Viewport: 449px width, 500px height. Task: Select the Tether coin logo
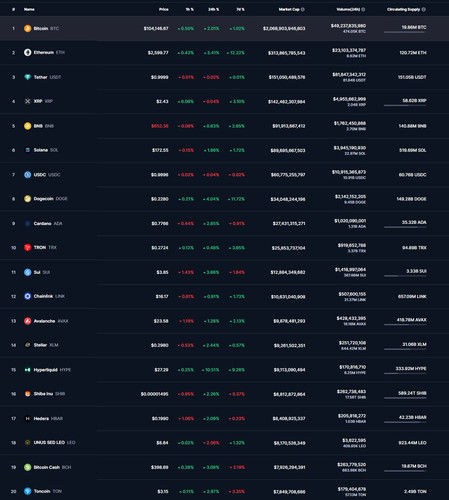click(x=28, y=77)
